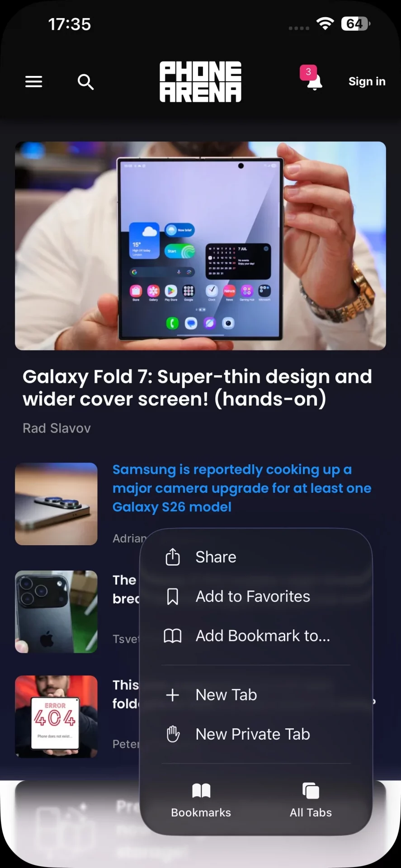Tap the hand icon for New Private Tab
The image size is (401, 868).
(x=173, y=734)
